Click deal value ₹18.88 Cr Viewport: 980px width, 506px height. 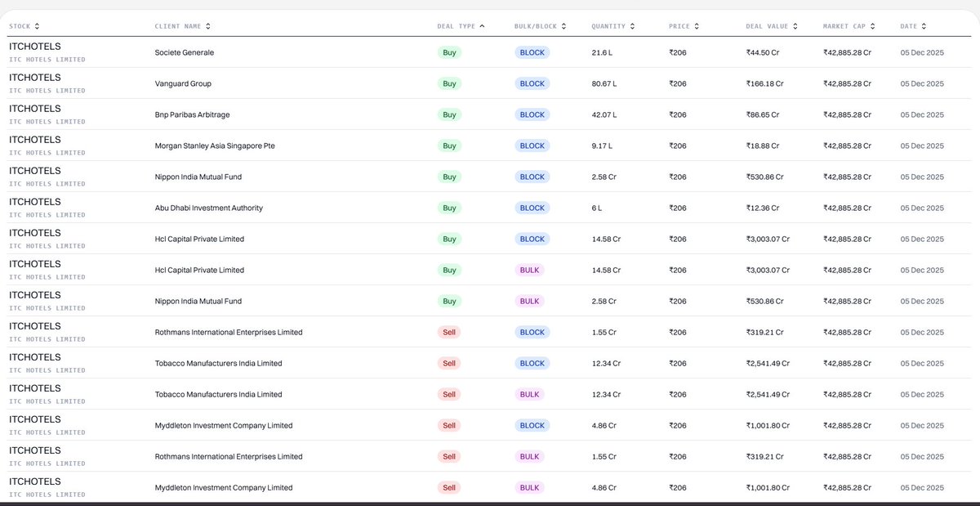763,146
